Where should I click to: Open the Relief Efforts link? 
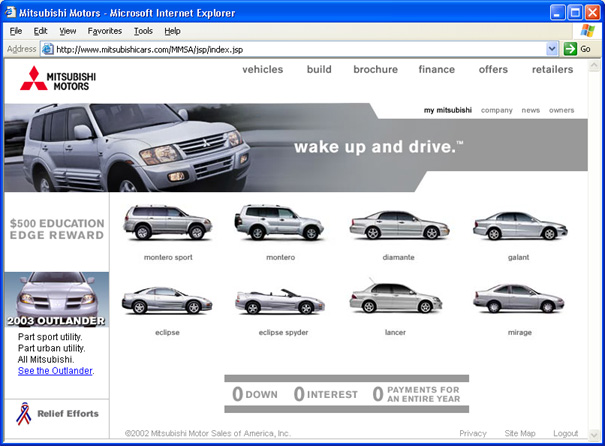coord(68,414)
